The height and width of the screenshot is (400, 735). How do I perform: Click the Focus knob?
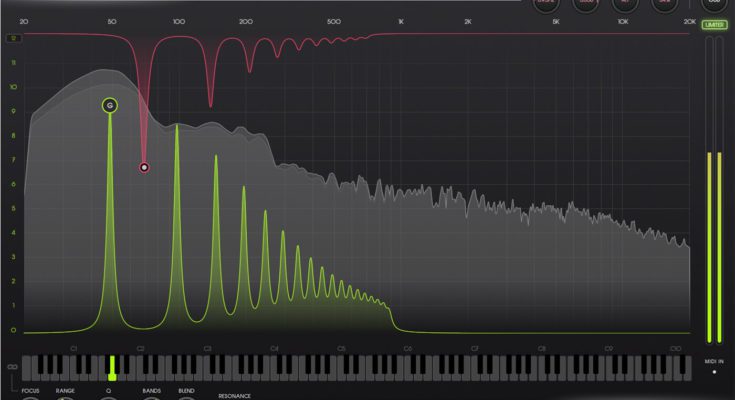30,397
